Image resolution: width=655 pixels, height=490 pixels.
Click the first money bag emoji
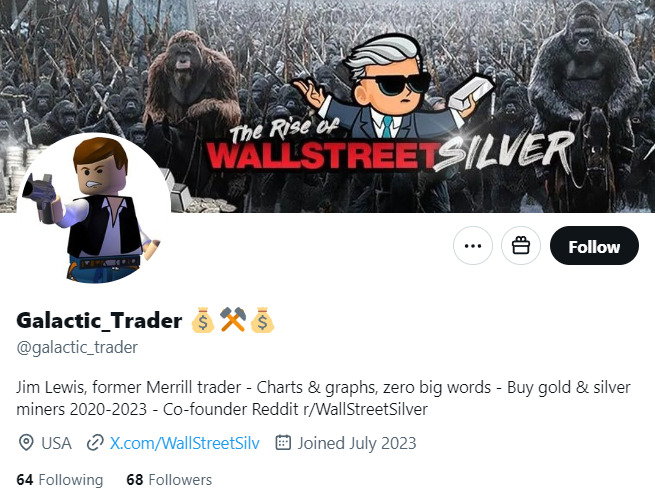point(203,320)
